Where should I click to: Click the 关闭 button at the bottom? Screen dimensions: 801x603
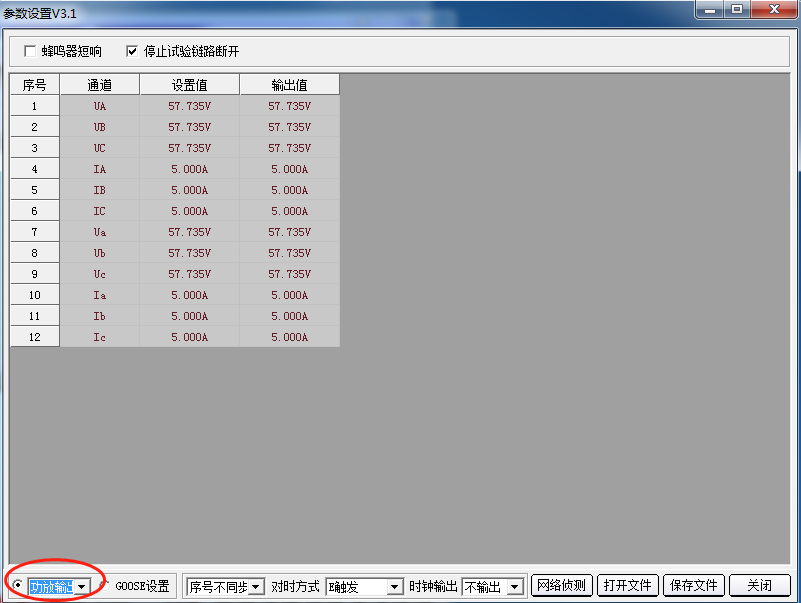(x=759, y=586)
